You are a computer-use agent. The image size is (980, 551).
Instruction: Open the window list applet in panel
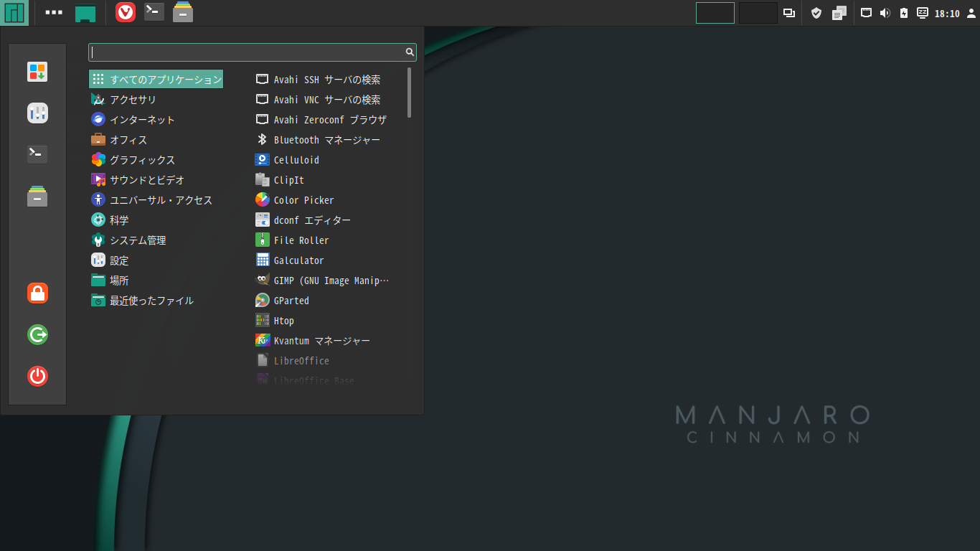pos(789,13)
